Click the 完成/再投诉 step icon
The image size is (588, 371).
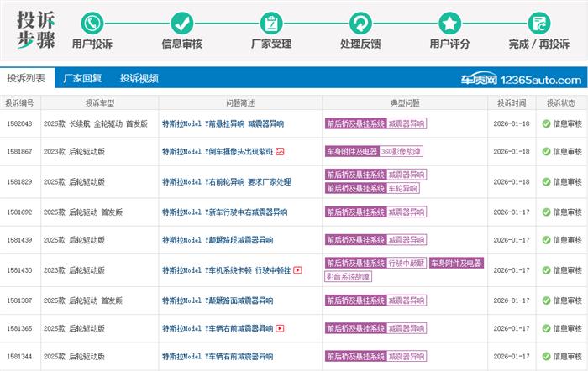(539, 23)
